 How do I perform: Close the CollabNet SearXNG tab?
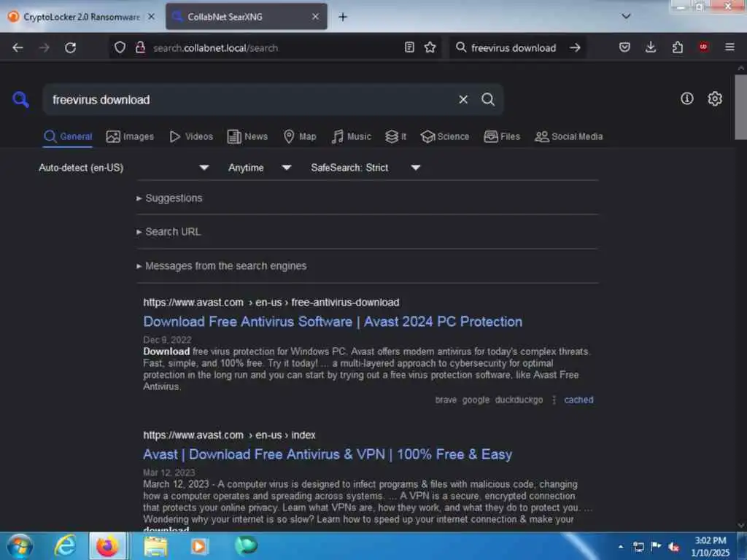(x=315, y=17)
